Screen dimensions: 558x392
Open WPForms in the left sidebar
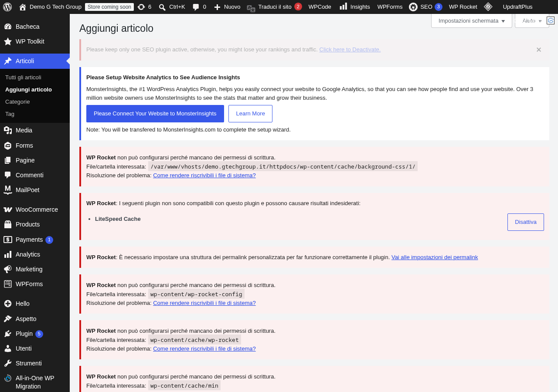coord(35,284)
